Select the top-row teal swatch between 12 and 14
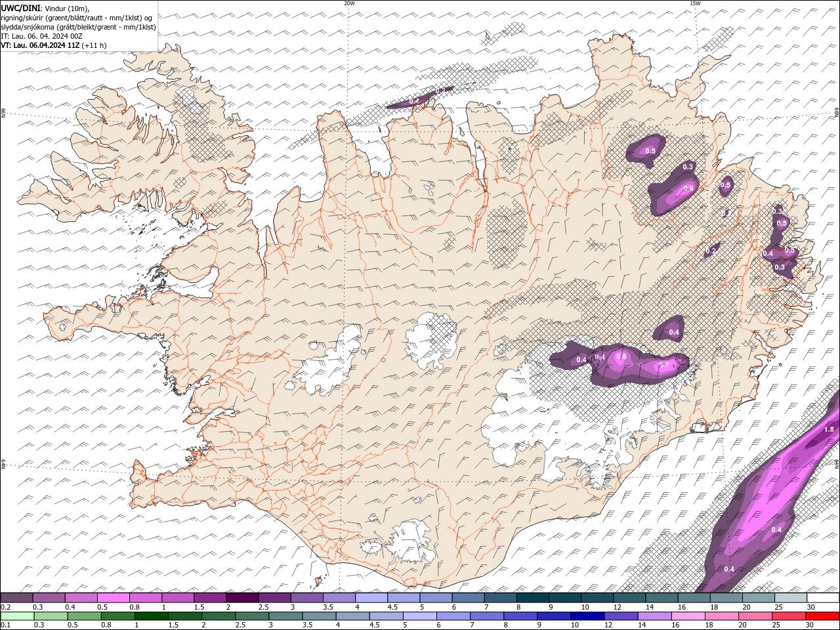This screenshot has width=840, height=630. pyautogui.click(x=629, y=598)
